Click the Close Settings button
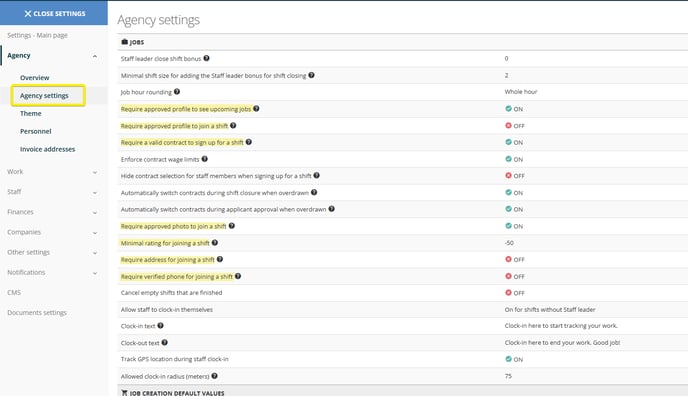The height and width of the screenshot is (396, 688). [54, 13]
